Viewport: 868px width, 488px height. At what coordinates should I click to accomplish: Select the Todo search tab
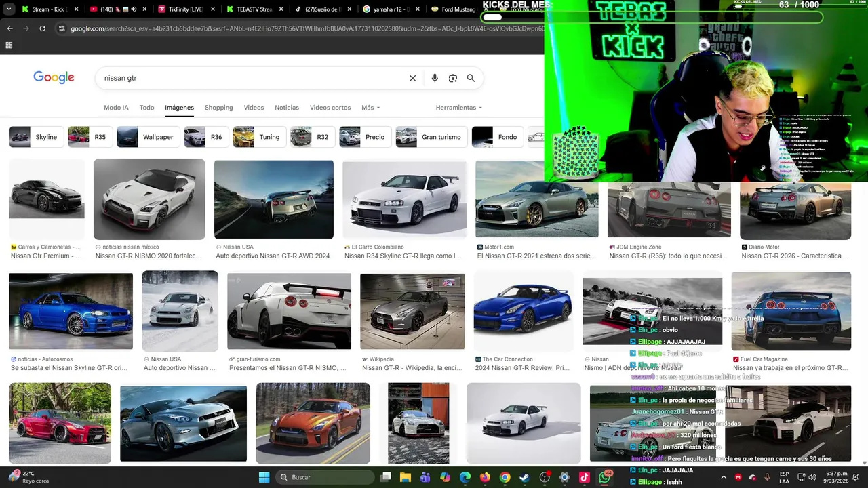[x=146, y=108]
